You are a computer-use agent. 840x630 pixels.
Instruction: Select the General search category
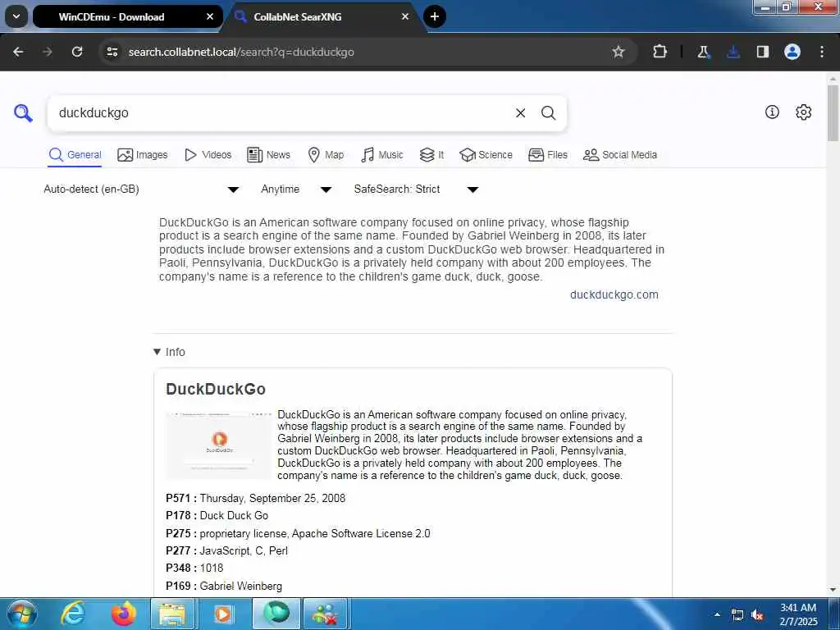pyautogui.click(x=75, y=155)
